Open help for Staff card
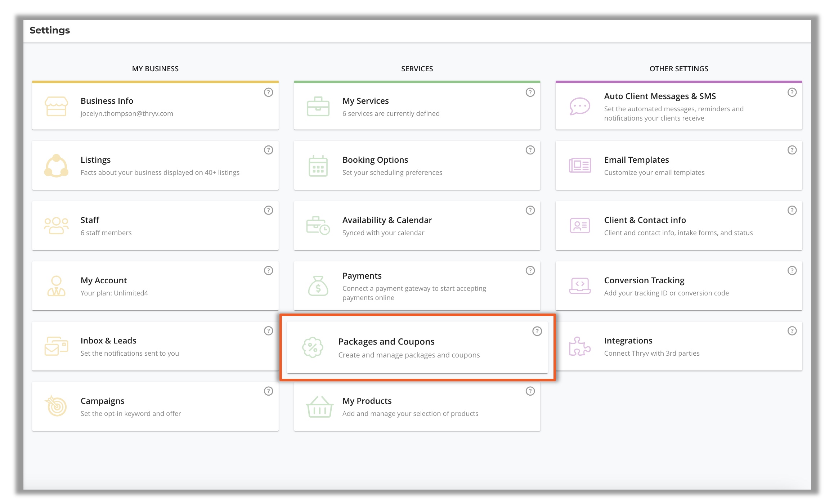 [x=269, y=210]
